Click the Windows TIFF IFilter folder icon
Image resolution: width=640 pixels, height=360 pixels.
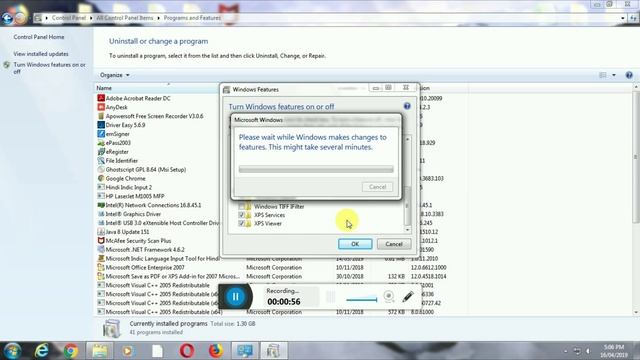[248, 207]
